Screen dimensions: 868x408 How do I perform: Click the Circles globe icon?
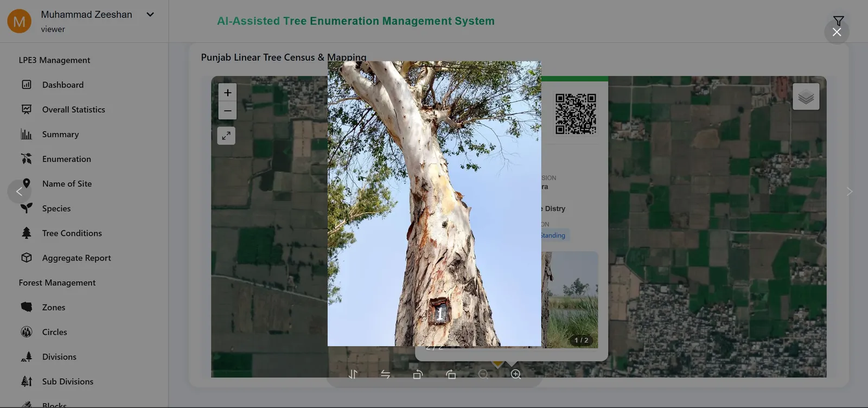27,332
